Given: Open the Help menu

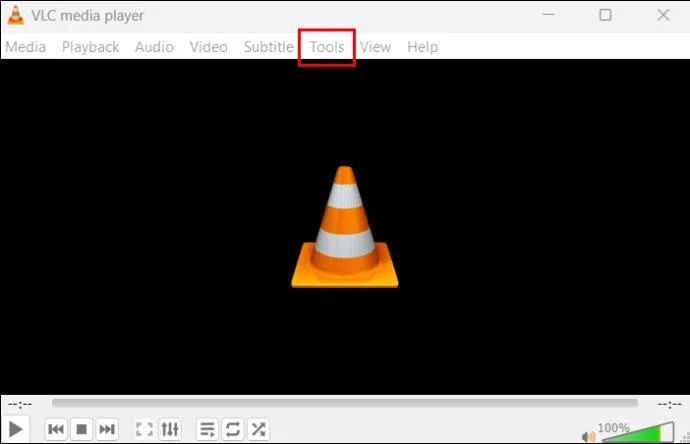Looking at the screenshot, I should point(422,47).
